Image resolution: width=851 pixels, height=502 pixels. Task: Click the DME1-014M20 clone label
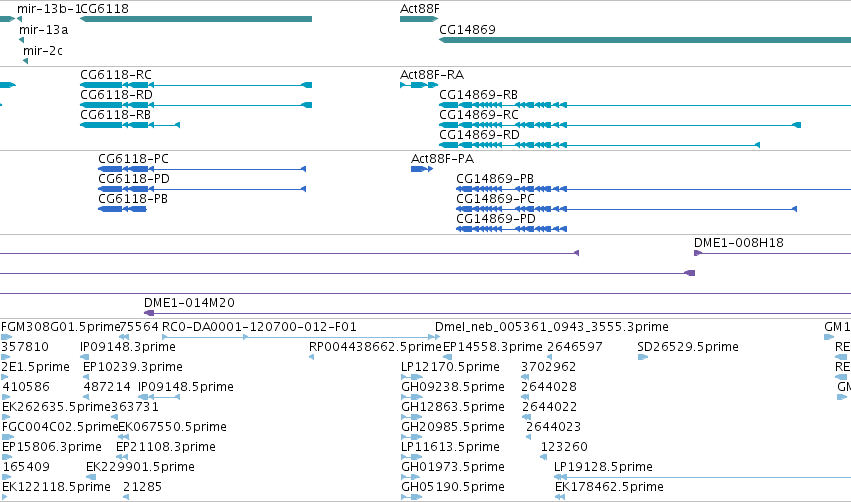pos(189,302)
